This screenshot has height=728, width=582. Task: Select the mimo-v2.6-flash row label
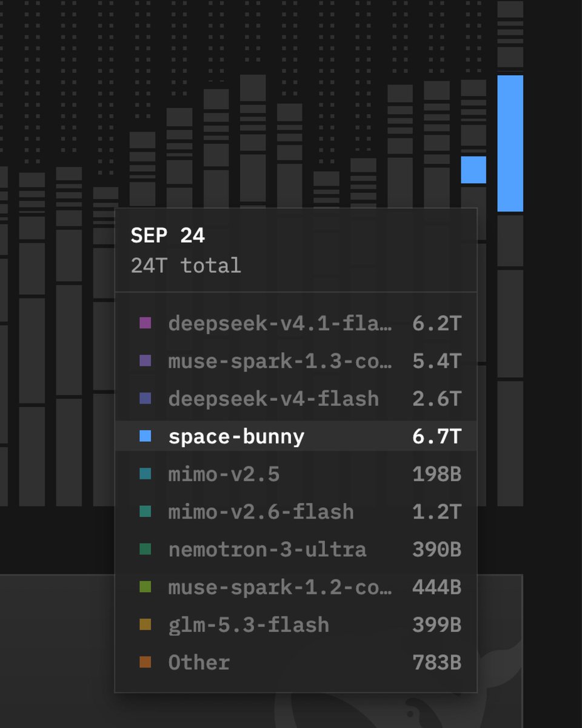click(x=261, y=511)
